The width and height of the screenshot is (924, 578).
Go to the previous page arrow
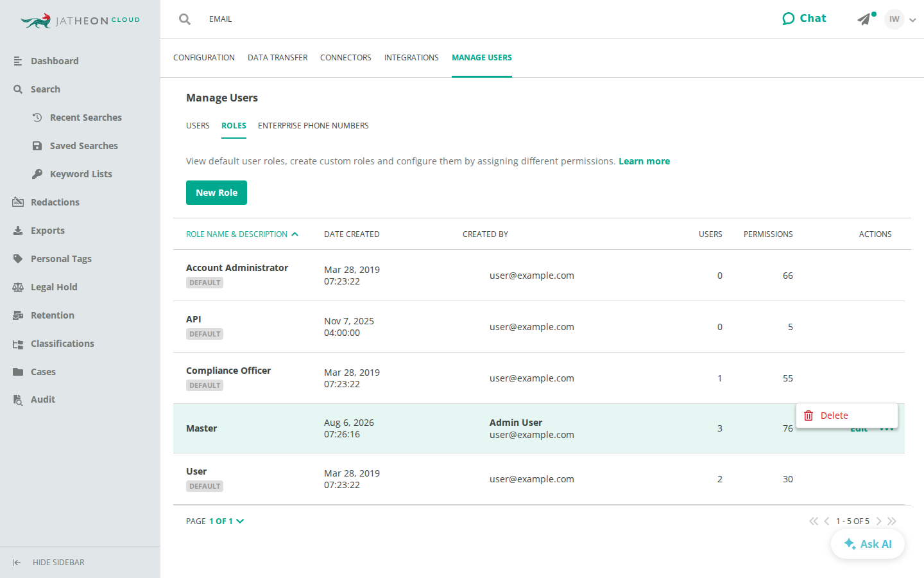(x=826, y=521)
